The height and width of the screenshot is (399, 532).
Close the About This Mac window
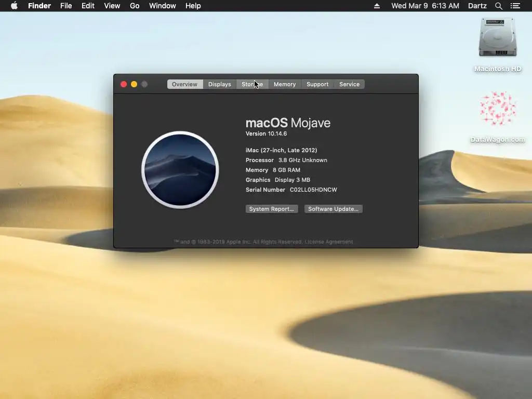click(x=124, y=84)
